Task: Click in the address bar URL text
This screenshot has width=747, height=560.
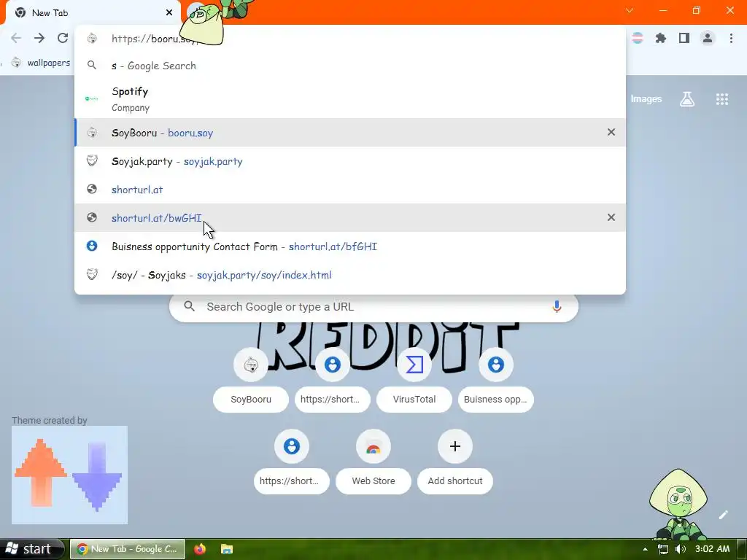Action: tap(153, 39)
